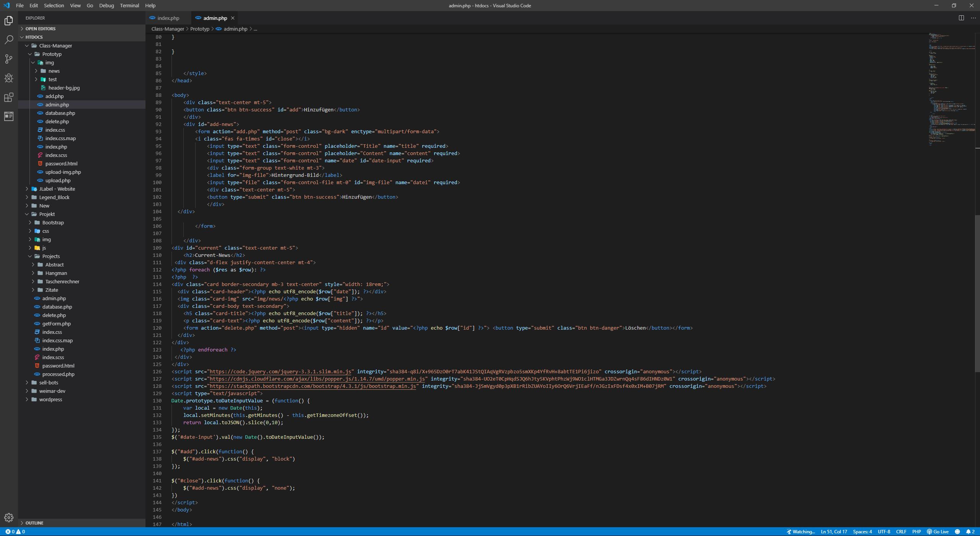Toggle the Watching Sass status item

coord(800,531)
